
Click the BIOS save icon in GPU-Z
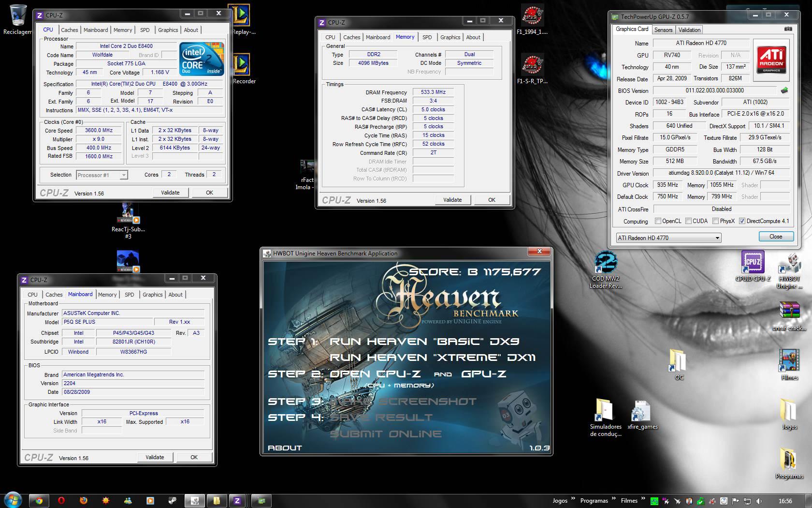coord(784,90)
